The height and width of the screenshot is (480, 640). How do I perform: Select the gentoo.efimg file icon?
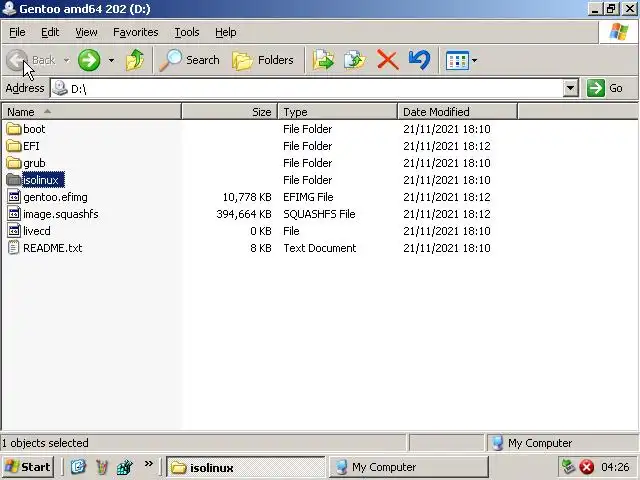point(14,197)
